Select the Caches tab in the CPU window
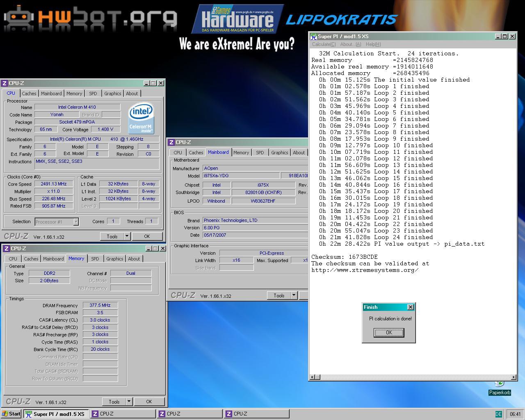This screenshot has height=420, width=525. 29,94
